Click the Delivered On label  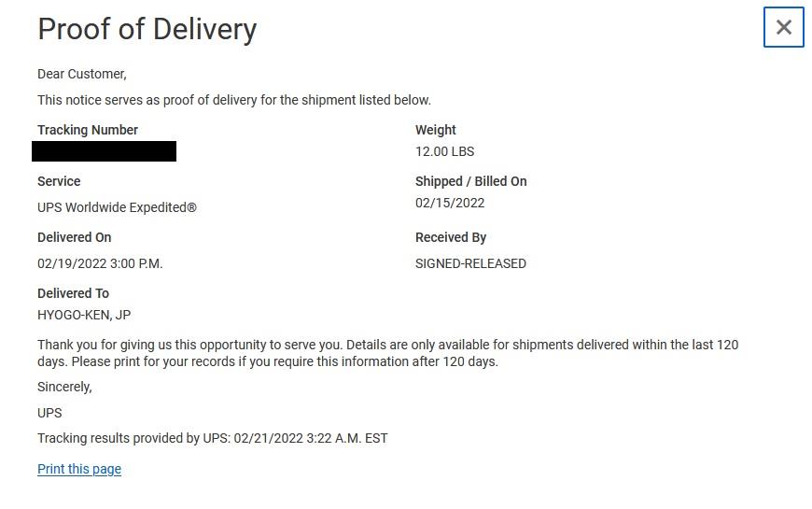click(74, 237)
